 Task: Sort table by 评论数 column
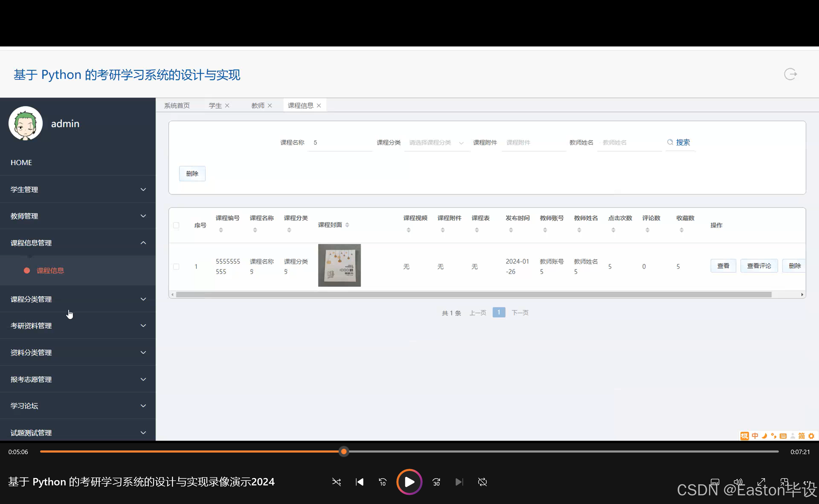(x=647, y=230)
